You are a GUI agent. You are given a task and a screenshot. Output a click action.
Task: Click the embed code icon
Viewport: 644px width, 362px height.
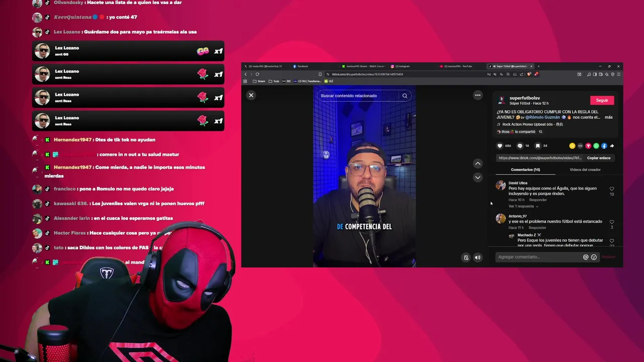click(580, 146)
